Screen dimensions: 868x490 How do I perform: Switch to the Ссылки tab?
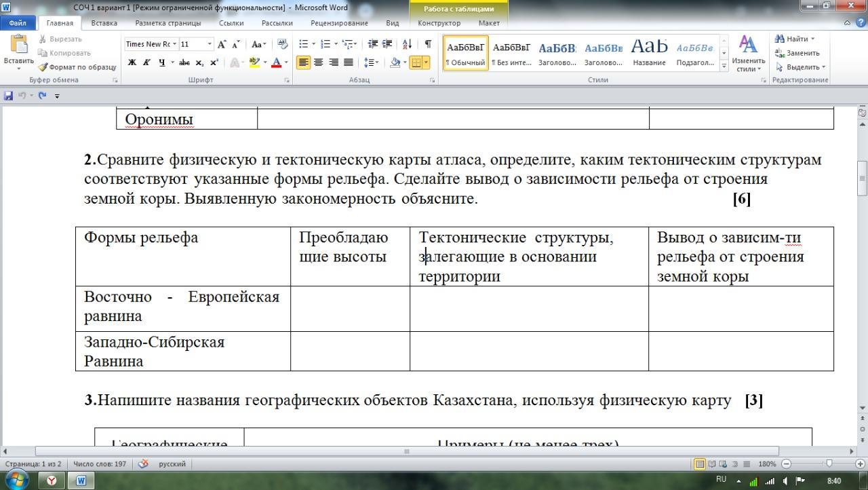coord(231,23)
